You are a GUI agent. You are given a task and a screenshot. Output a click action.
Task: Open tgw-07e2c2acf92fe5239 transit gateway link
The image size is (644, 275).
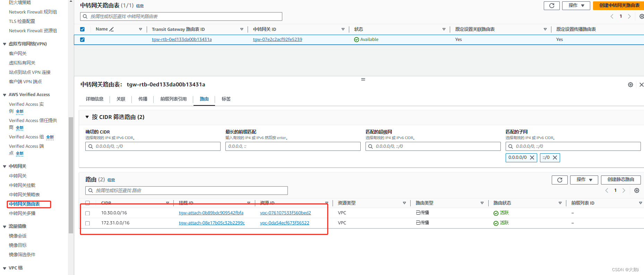[277, 40]
